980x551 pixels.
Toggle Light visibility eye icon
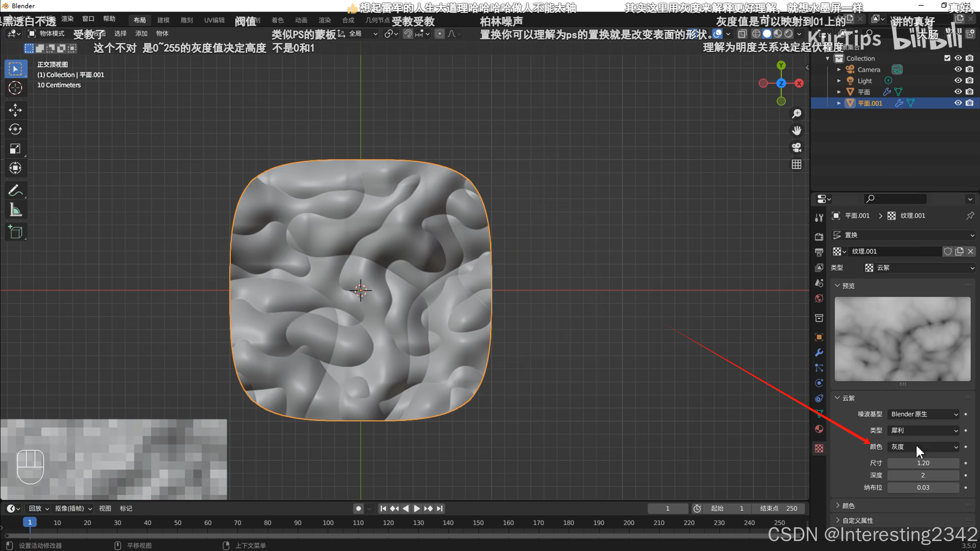click(x=958, y=80)
